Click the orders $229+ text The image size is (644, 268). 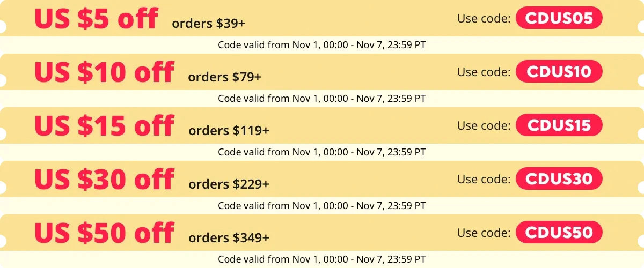coord(229,184)
